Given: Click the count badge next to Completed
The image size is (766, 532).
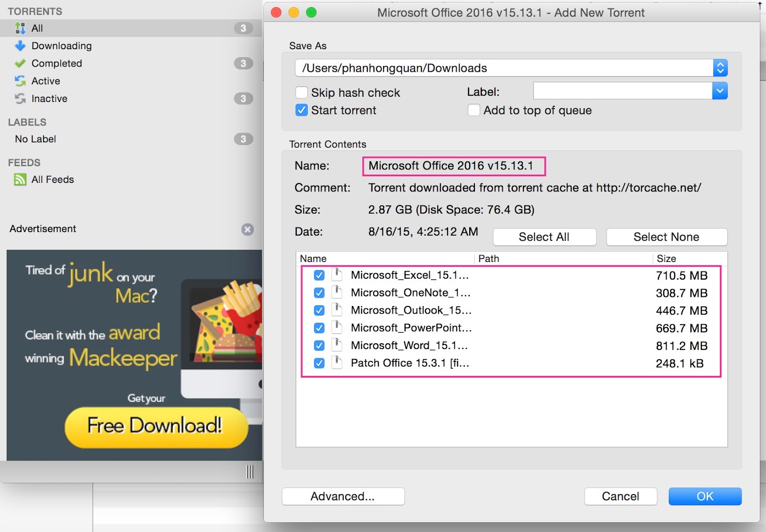Looking at the screenshot, I should (x=243, y=63).
